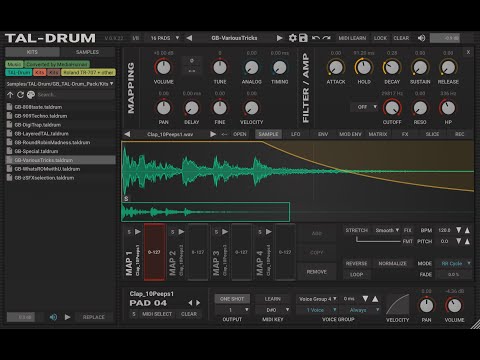Open the settings gear in top bar
This screenshot has width=480, height=360.
click(292, 38)
